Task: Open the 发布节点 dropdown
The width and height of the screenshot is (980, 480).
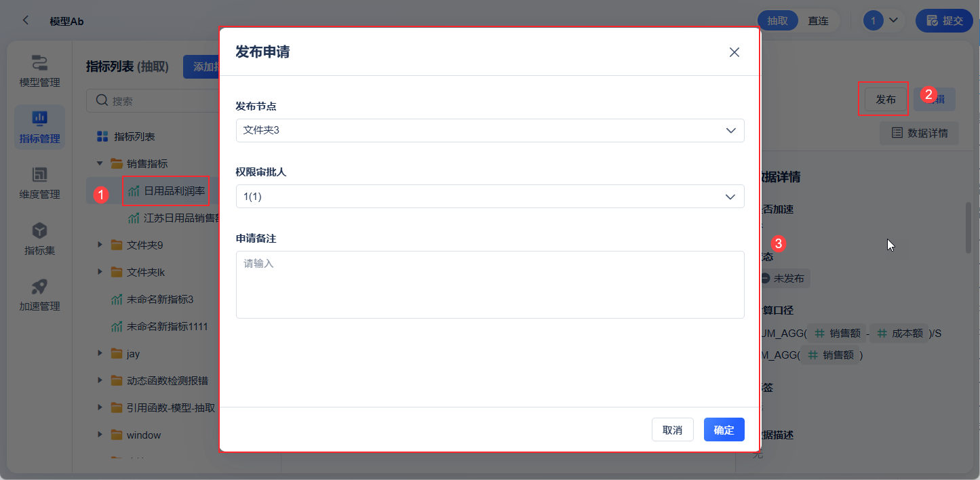Action: pos(490,130)
